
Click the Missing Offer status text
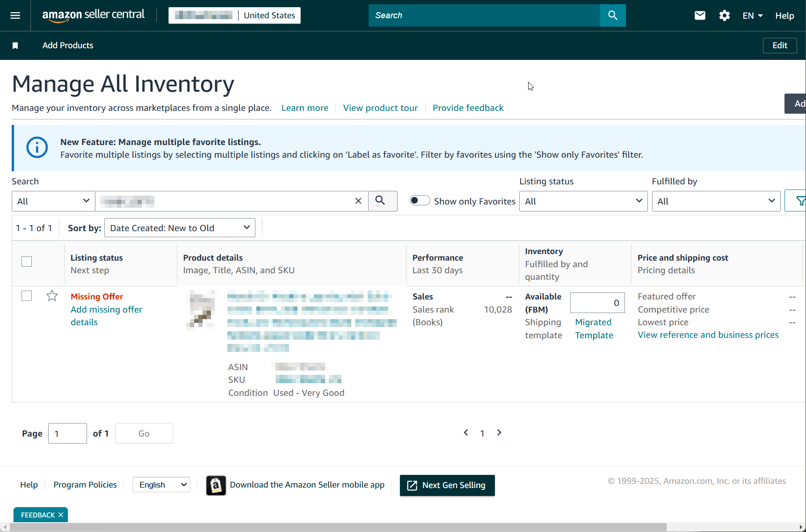97,297
